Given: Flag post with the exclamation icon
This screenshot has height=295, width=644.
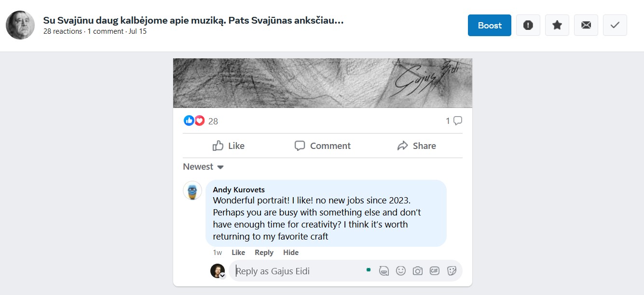Looking at the screenshot, I should (x=528, y=26).
